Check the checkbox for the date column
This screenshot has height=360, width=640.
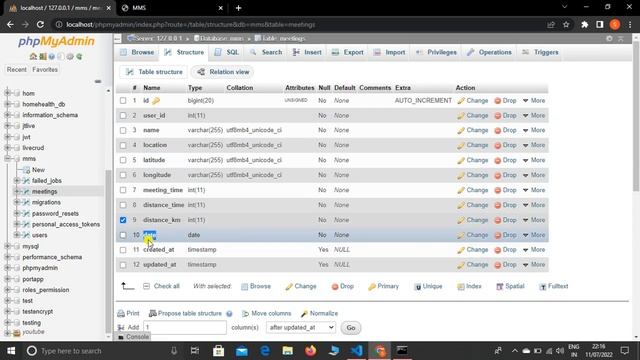pos(123,235)
